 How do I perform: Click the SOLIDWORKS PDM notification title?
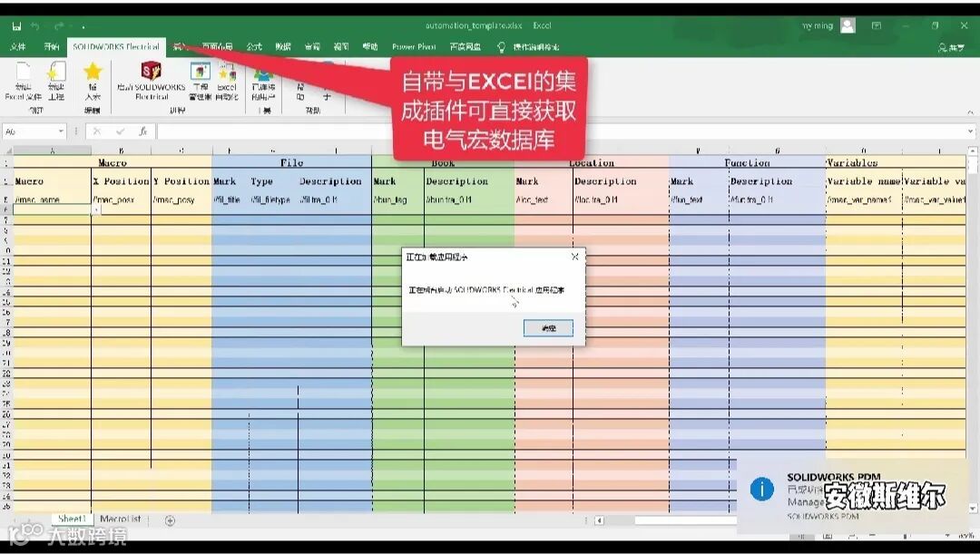coord(833,477)
